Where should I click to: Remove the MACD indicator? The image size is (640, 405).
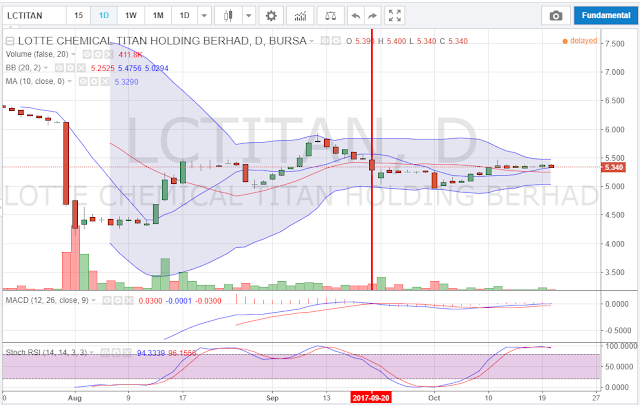[129, 300]
